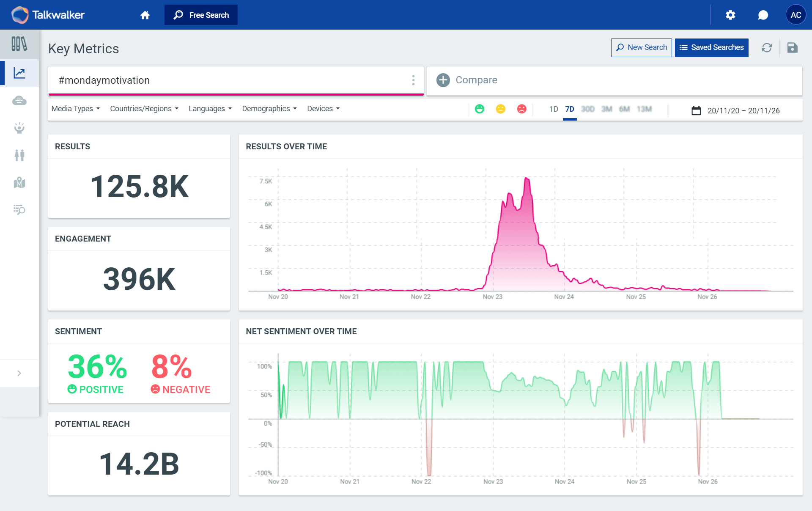Open the chat bubble icon in the top bar

click(763, 15)
